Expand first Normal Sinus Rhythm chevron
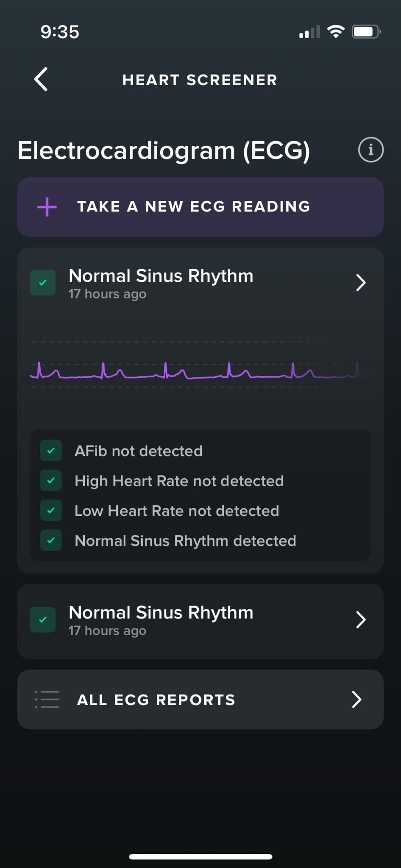 [361, 283]
